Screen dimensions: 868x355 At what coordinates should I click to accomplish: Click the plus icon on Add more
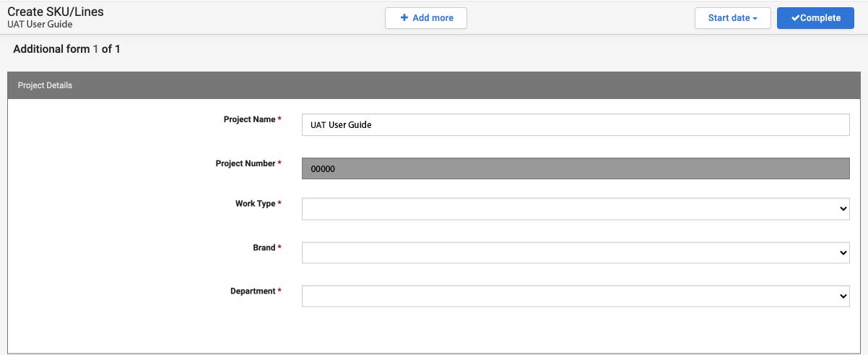[404, 18]
